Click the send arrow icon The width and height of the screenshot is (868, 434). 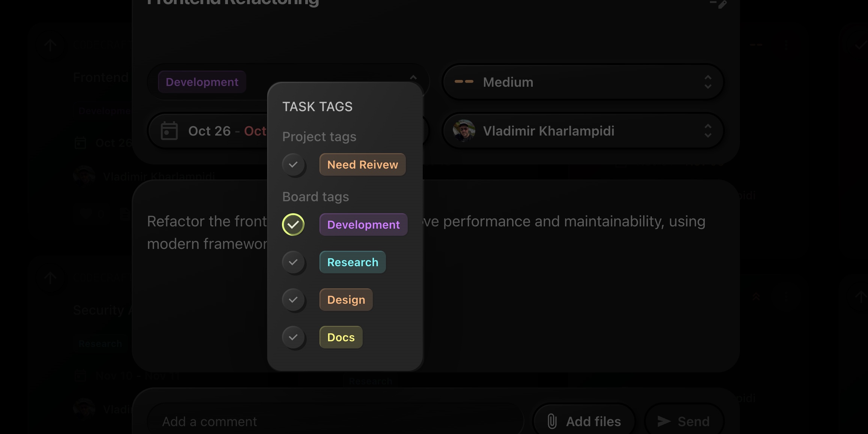[x=665, y=421]
